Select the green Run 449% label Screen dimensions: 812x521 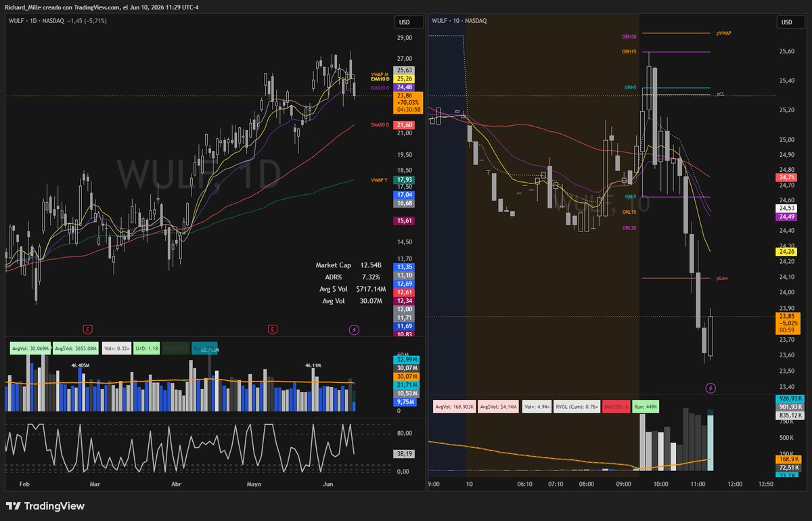click(x=647, y=407)
